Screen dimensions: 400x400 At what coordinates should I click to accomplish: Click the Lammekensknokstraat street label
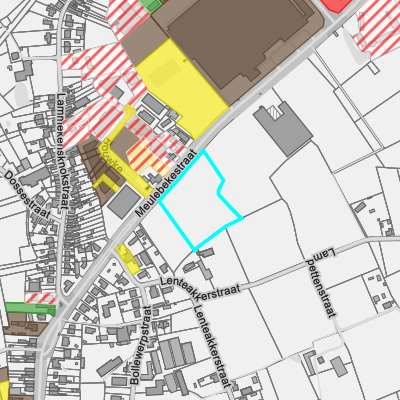62,151
